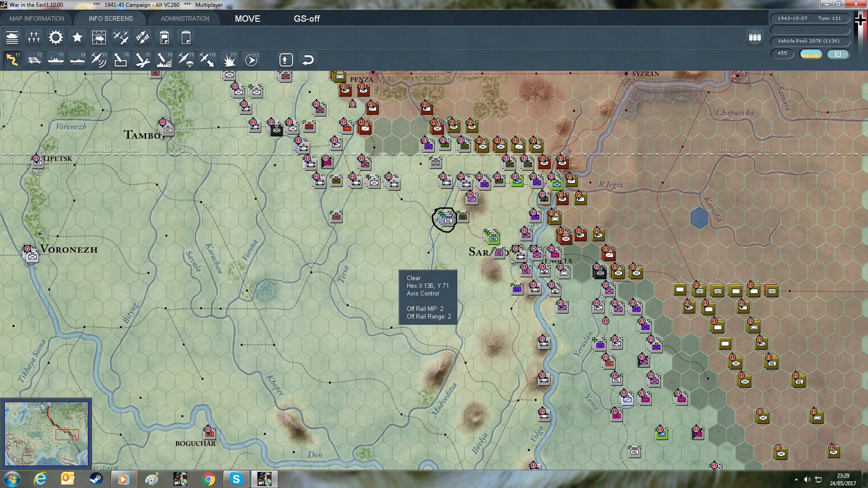
Task: Open the Windows Start menu
Action: (x=12, y=479)
